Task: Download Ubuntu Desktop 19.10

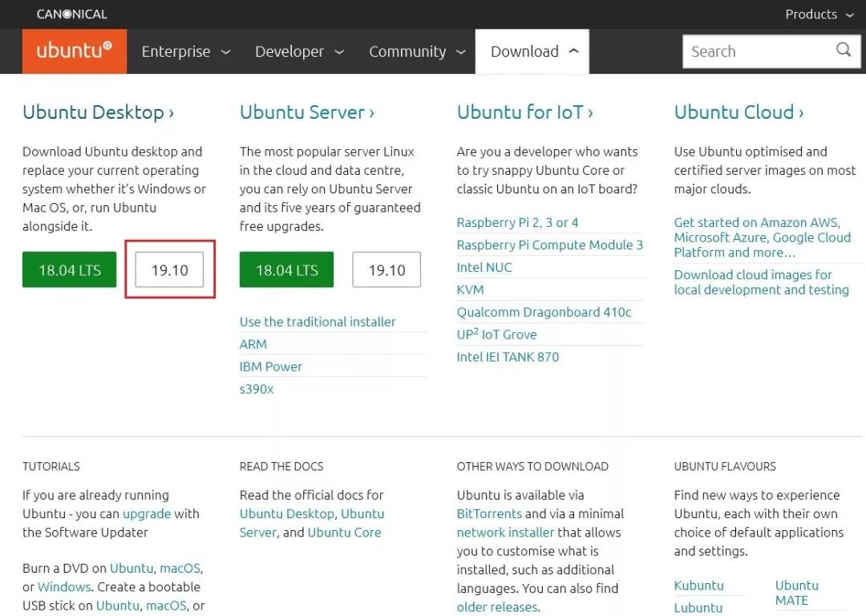Action: [x=169, y=269]
